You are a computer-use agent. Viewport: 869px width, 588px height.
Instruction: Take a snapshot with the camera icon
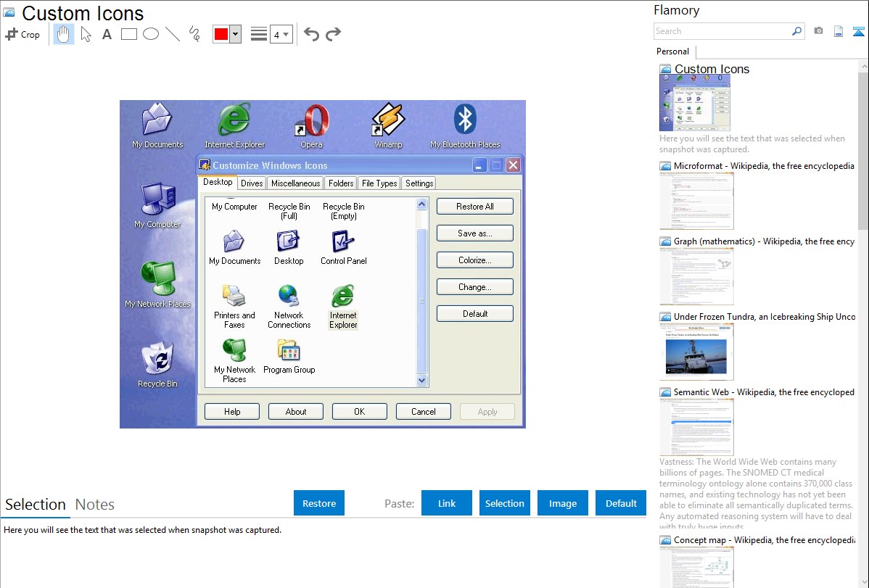point(818,31)
